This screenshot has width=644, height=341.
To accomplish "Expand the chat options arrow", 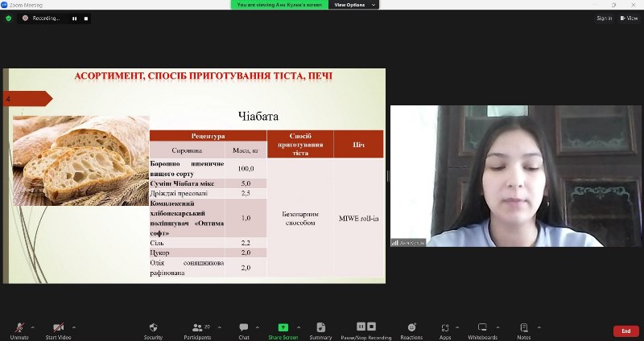I will [258, 327].
